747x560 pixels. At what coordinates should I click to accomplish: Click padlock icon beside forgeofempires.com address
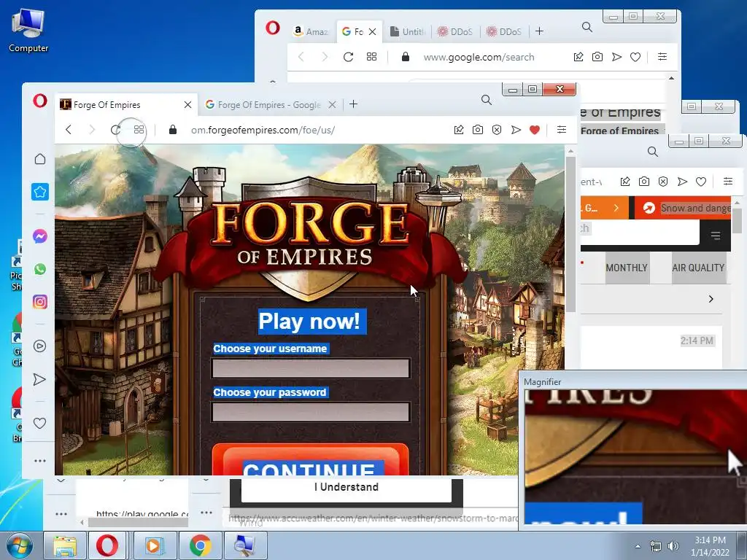[173, 130]
